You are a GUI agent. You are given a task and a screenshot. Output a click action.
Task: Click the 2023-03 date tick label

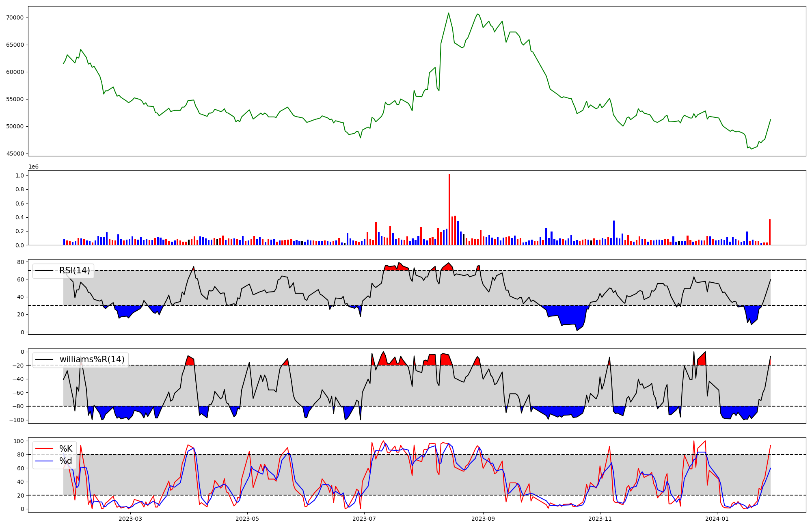130,519
